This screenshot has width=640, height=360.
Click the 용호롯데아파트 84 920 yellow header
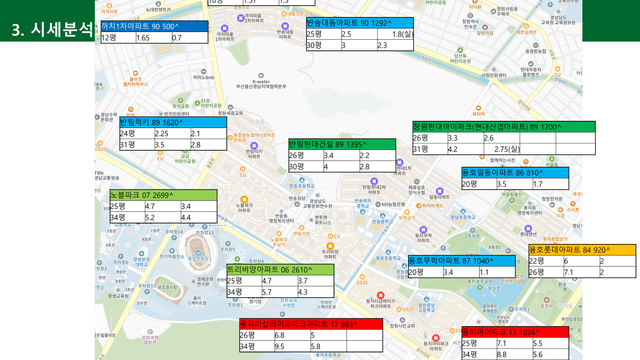point(582,250)
